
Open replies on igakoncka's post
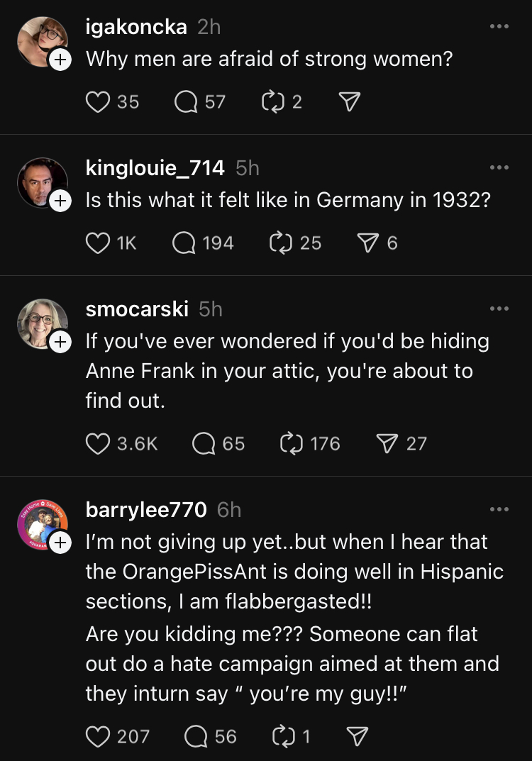186,102
